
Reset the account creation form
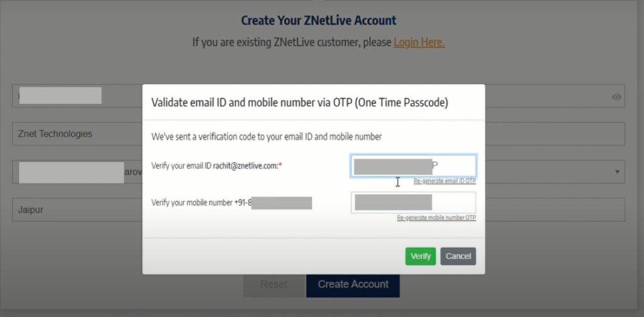274,284
